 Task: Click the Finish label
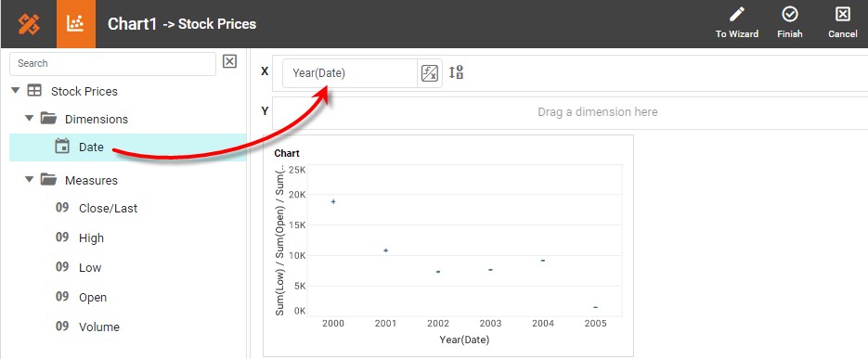click(790, 33)
